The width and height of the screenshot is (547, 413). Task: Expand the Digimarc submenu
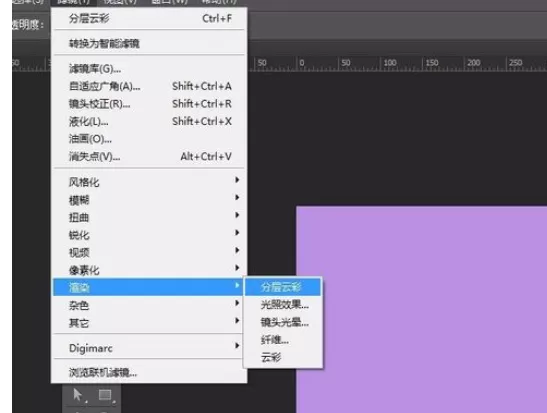(x=149, y=348)
